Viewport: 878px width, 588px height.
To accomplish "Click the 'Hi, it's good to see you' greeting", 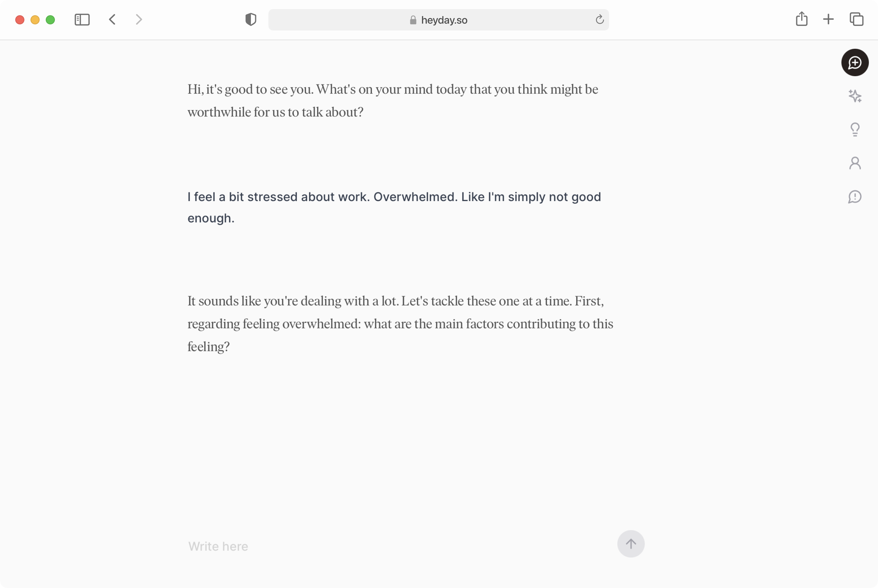I will [393, 101].
